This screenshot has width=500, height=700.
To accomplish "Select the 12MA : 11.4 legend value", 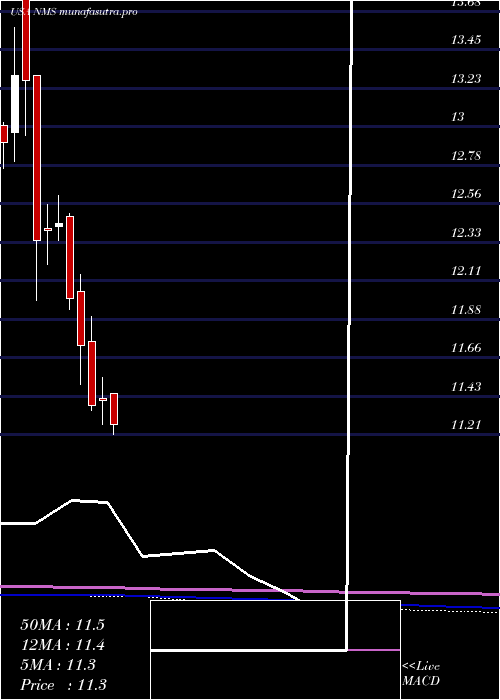I will pos(62,645).
